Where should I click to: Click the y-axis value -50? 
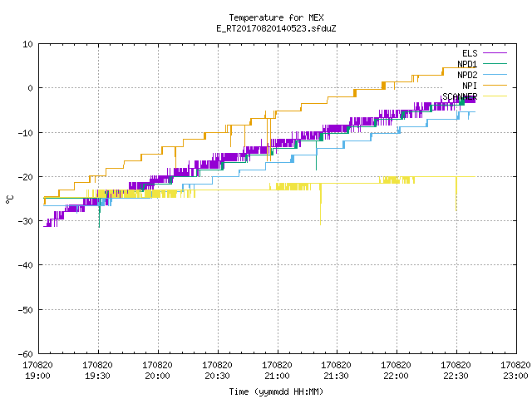pos(26,310)
